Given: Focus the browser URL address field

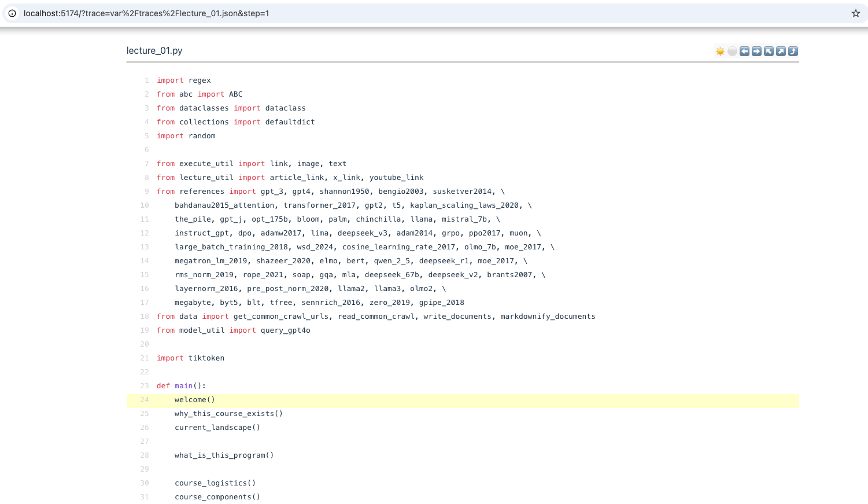Looking at the screenshot, I should point(434,13).
